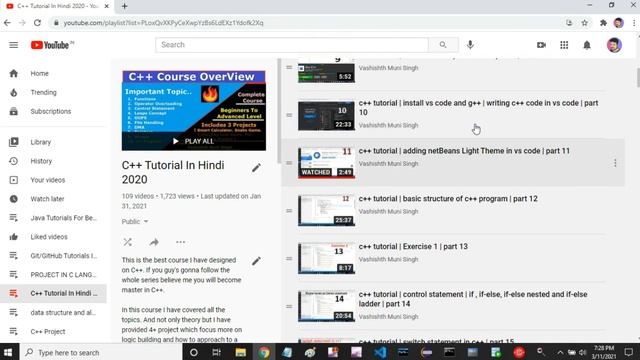Share the playlist with arrow icon
The height and width of the screenshot is (360, 640).
[154, 242]
